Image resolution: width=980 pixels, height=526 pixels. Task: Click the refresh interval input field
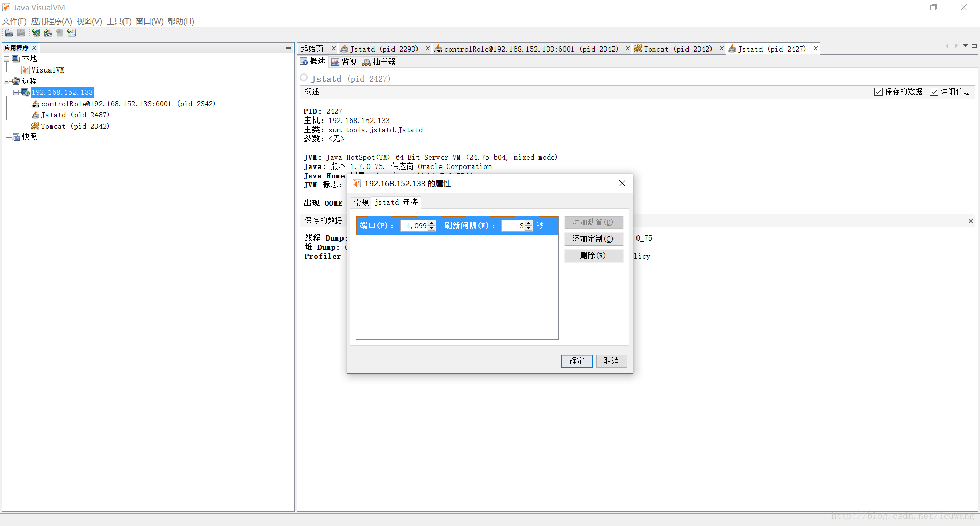(513, 226)
